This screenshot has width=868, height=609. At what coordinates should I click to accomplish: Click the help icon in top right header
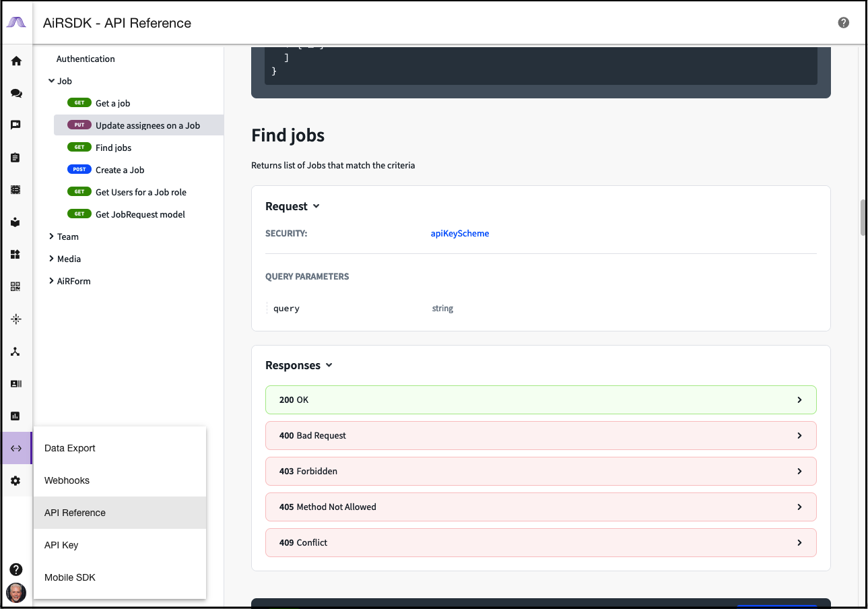843,23
